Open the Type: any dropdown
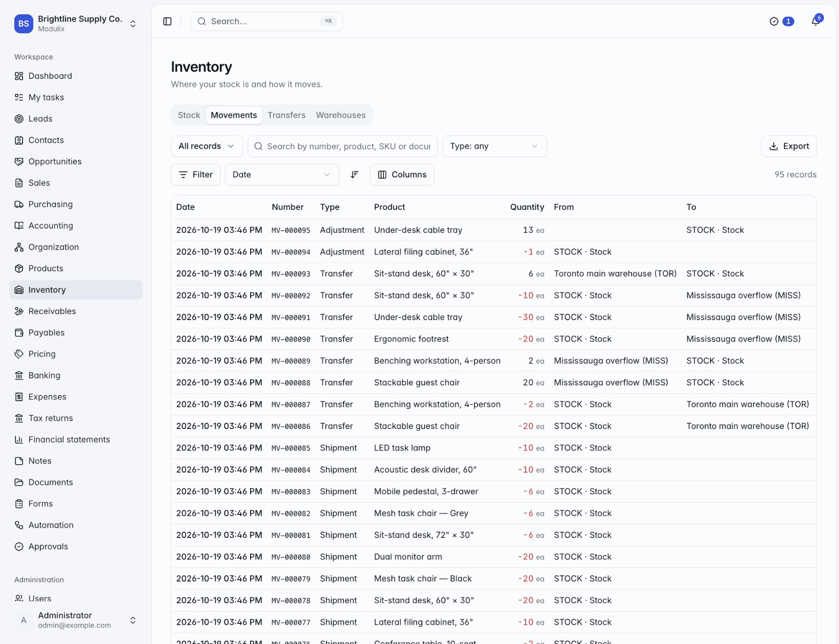The height and width of the screenshot is (644, 839). (x=494, y=146)
